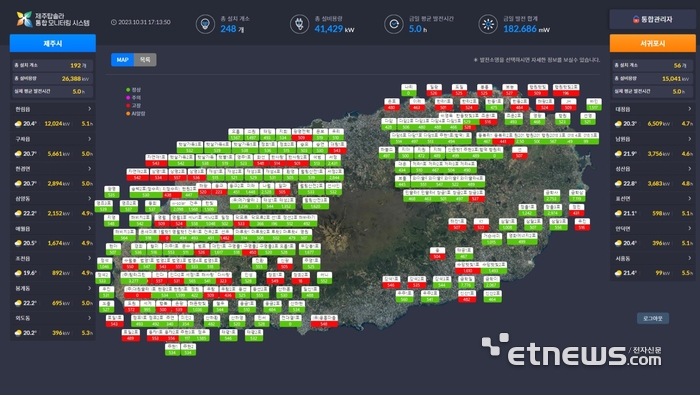This screenshot has width=700, height=395.
Task: Switch to the MAP view tab
Action: coord(122,59)
